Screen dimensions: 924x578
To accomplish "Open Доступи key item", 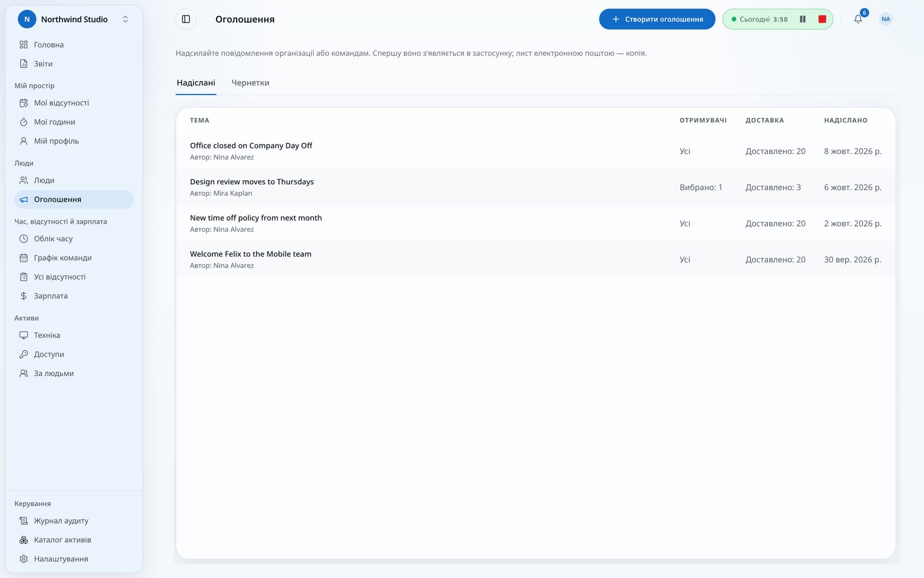I will point(74,354).
